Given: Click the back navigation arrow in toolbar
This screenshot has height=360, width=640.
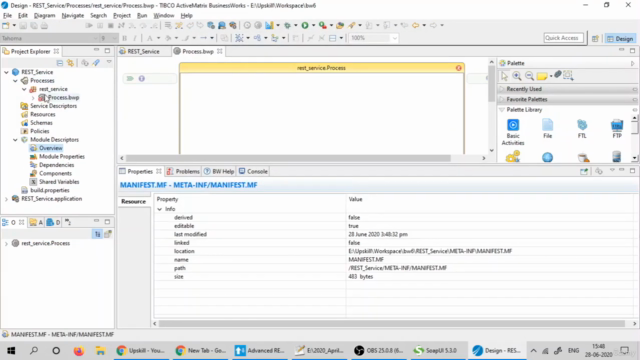Looking at the screenshot, I should point(416,25).
